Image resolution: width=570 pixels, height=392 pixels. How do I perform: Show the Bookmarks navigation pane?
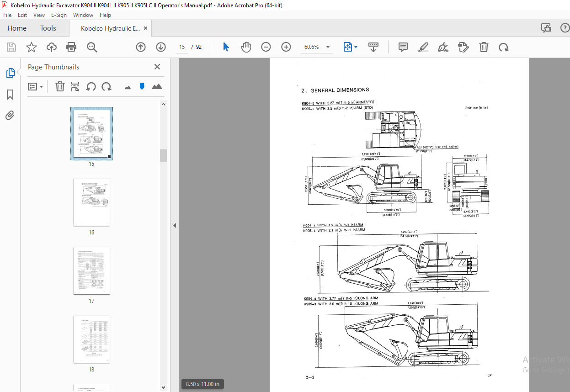(x=10, y=95)
